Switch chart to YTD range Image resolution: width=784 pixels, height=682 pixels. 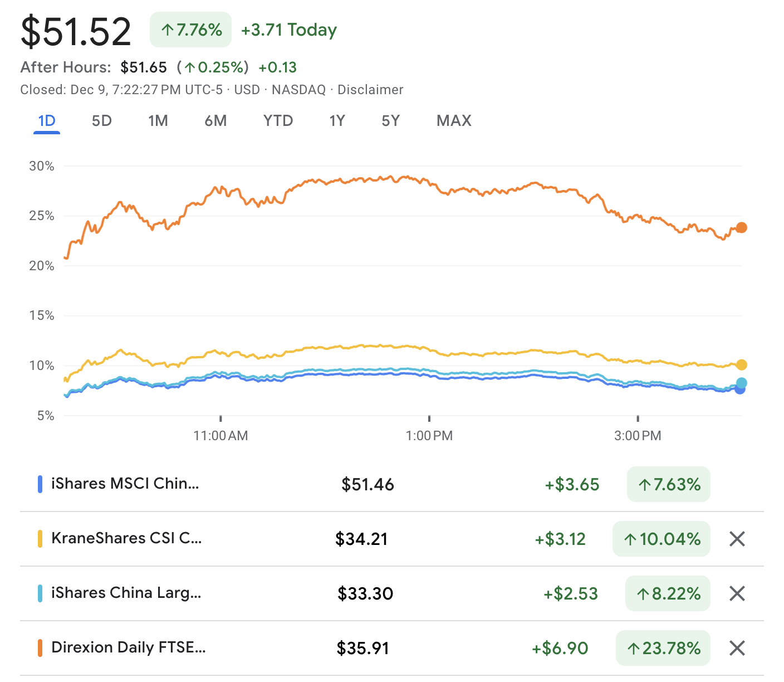point(278,121)
